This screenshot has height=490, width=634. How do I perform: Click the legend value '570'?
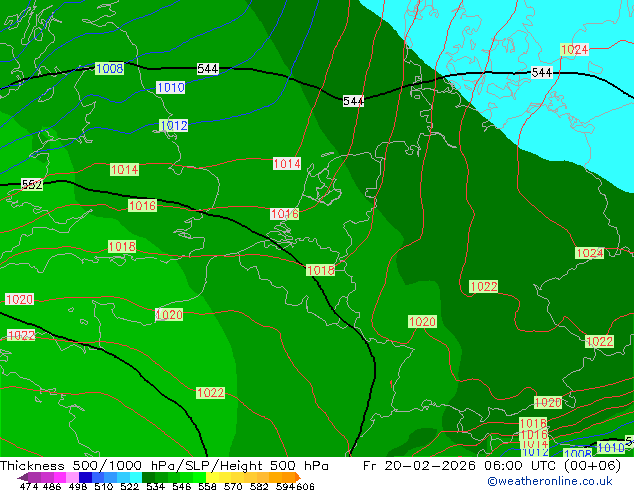tap(233, 486)
